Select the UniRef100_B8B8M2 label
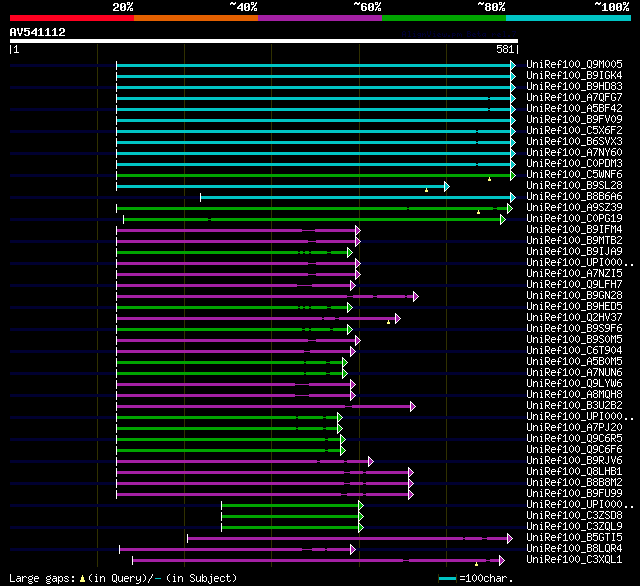Image resolution: width=640 pixels, height=586 pixels. click(x=574, y=483)
